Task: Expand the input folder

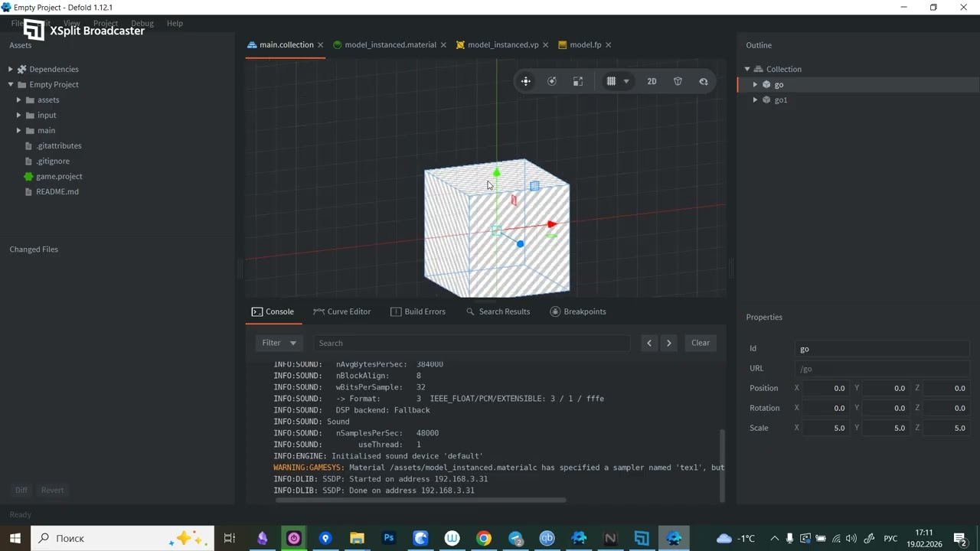Action: 19,115
